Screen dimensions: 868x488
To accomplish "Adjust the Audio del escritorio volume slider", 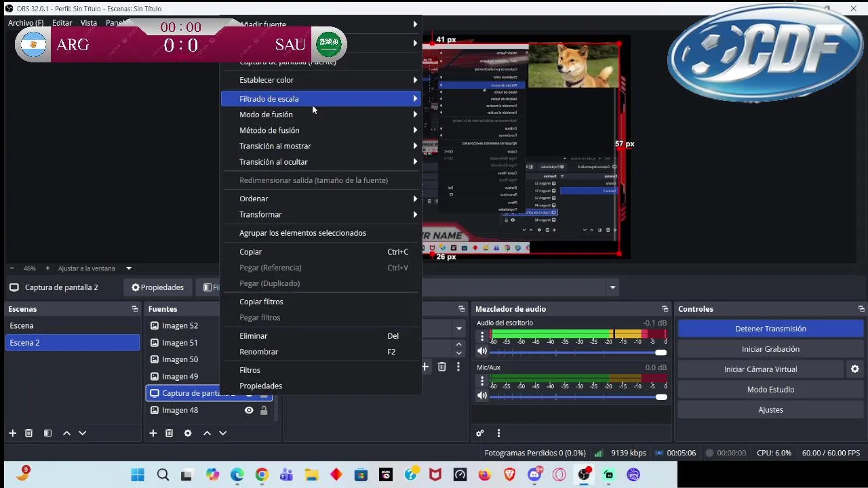I will [x=578, y=352].
